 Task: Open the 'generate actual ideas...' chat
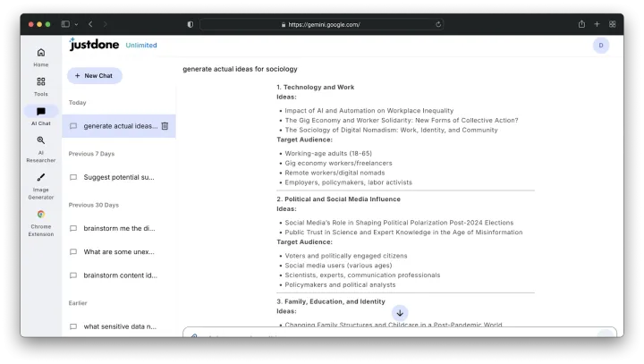tap(119, 126)
